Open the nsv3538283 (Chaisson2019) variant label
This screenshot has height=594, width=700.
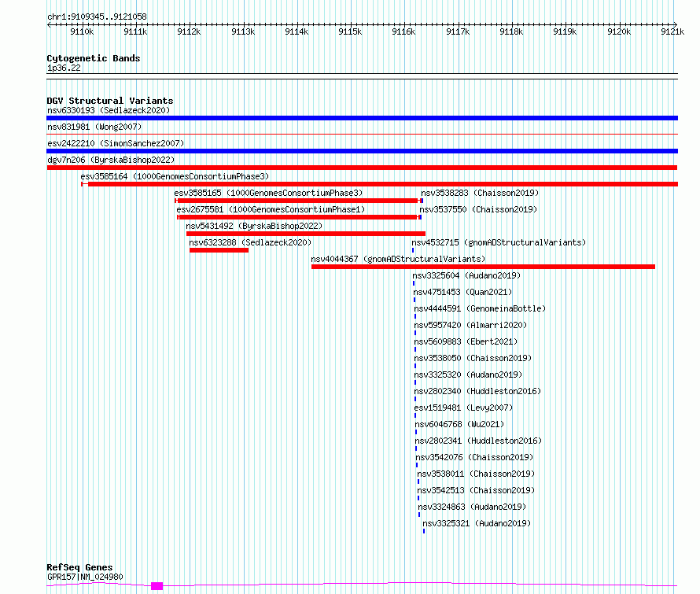480,193
